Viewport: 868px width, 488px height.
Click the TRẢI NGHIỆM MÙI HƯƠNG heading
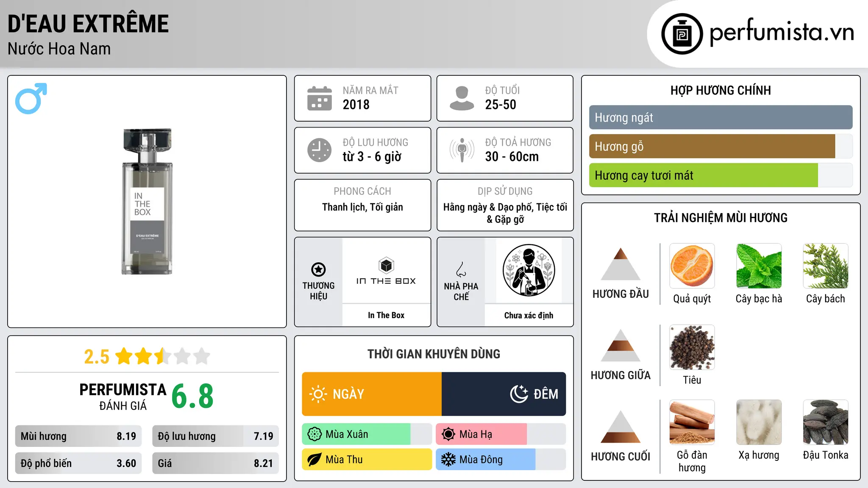721,218
